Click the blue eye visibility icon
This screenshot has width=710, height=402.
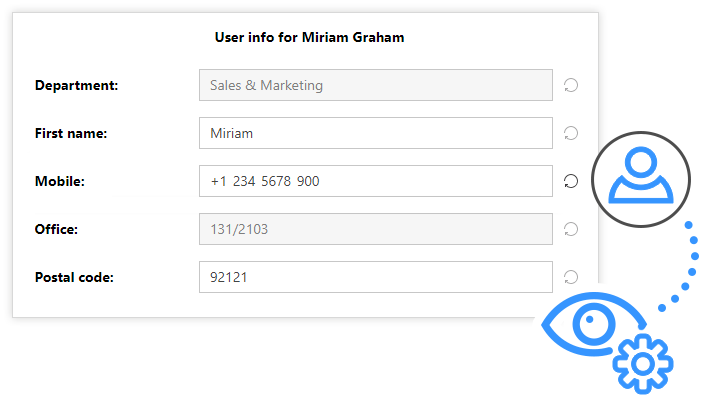click(593, 324)
